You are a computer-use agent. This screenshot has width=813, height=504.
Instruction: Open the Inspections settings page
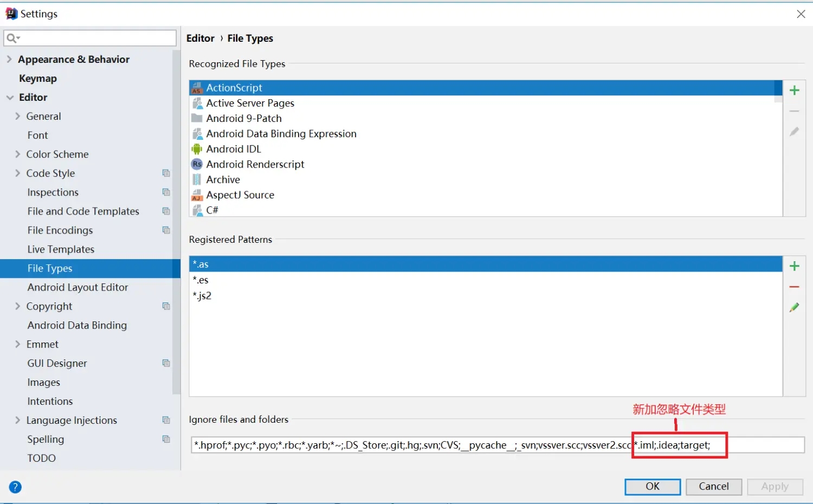click(x=53, y=192)
